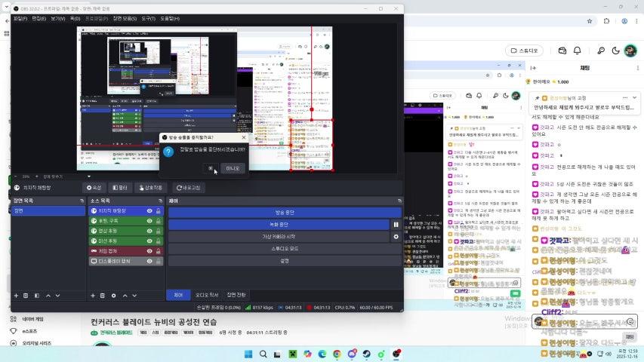Click the 녹화 중단 stop recording button

pos(279,225)
